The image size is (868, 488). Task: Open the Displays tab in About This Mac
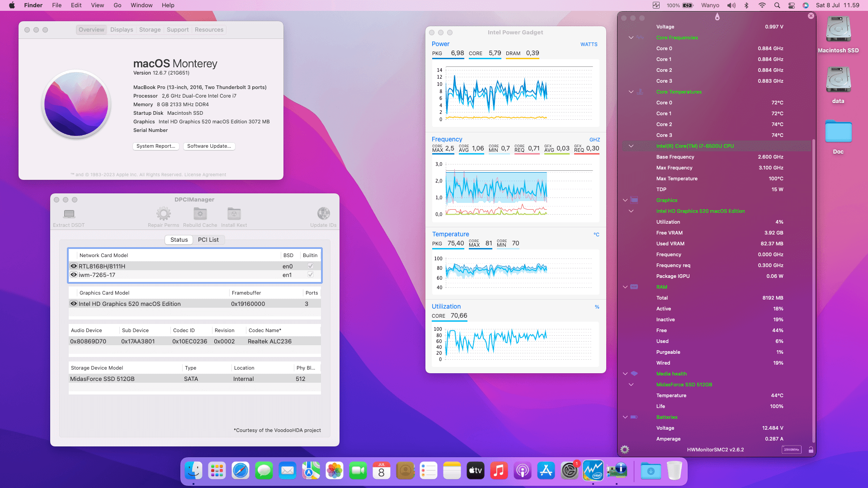pyautogui.click(x=121, y=29)
